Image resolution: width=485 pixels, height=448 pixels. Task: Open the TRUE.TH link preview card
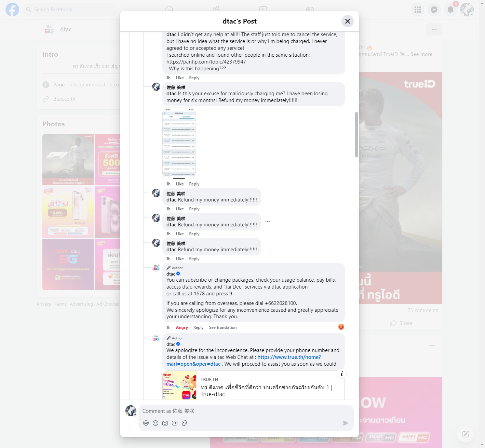pyautogui.click(x=254, y=385)
